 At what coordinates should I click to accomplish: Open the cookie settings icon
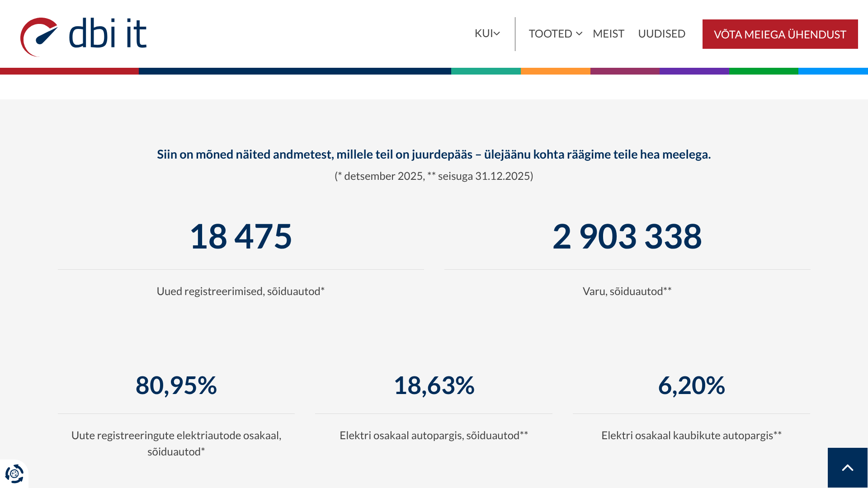pos(14,474)
